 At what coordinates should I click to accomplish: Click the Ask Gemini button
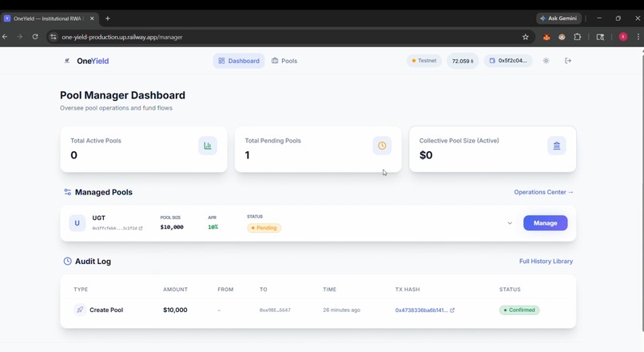(x=559, y=18)
